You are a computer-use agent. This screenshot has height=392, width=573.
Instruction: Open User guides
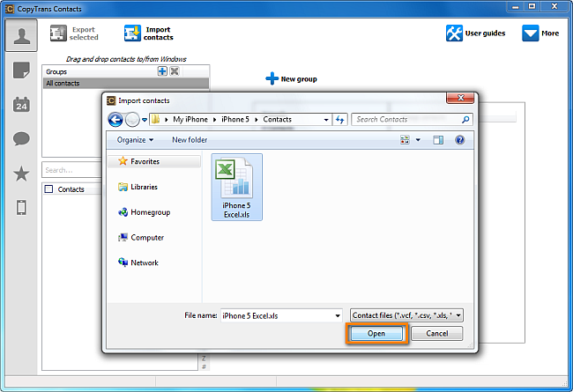coord(475,33)
